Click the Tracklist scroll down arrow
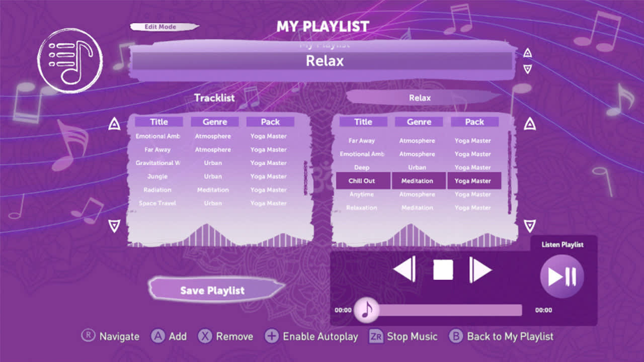644x362 pixels. tap(114, 226)
